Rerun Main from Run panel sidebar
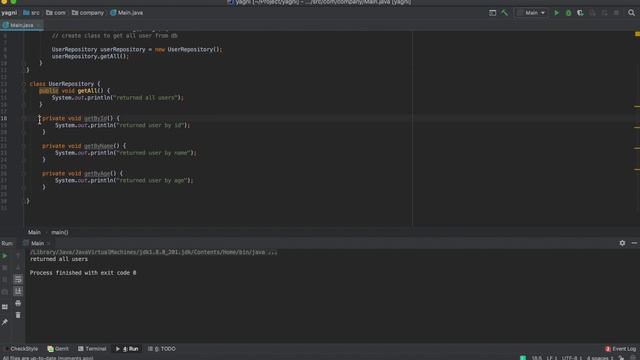Screen dimensions: 640x360 tap(4, 256)
